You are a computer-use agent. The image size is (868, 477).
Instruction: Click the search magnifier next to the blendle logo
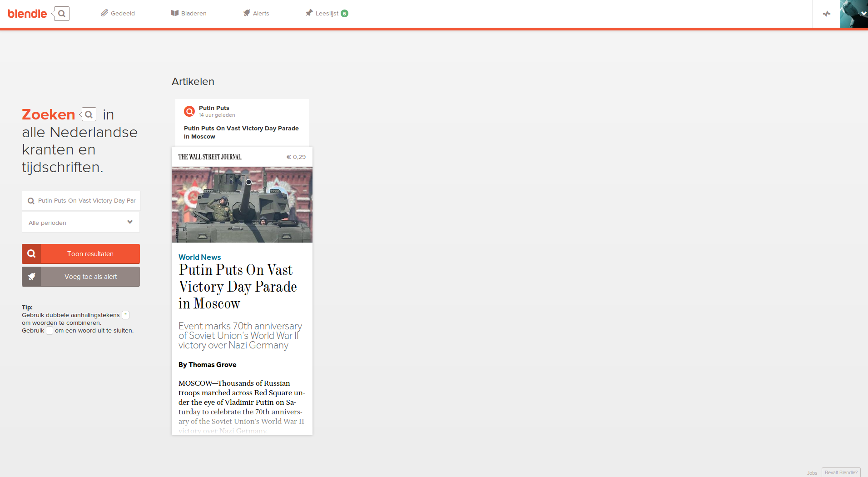(x=62, y=14)
